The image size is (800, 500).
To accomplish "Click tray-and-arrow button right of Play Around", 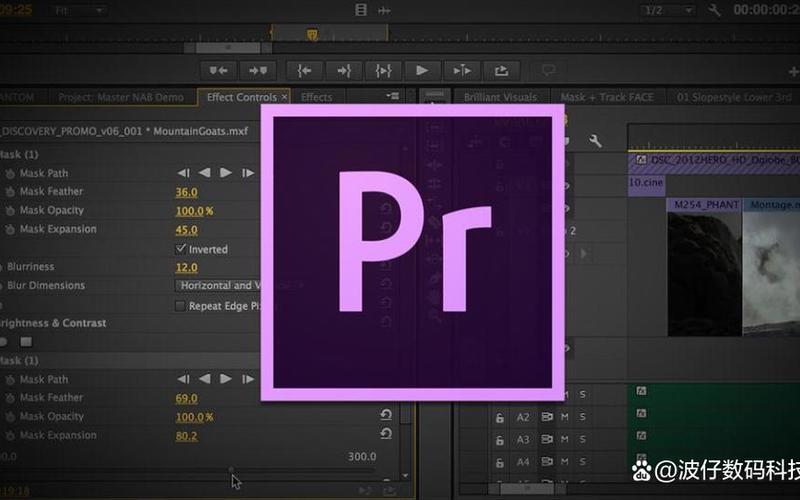I will coord(502,70).
